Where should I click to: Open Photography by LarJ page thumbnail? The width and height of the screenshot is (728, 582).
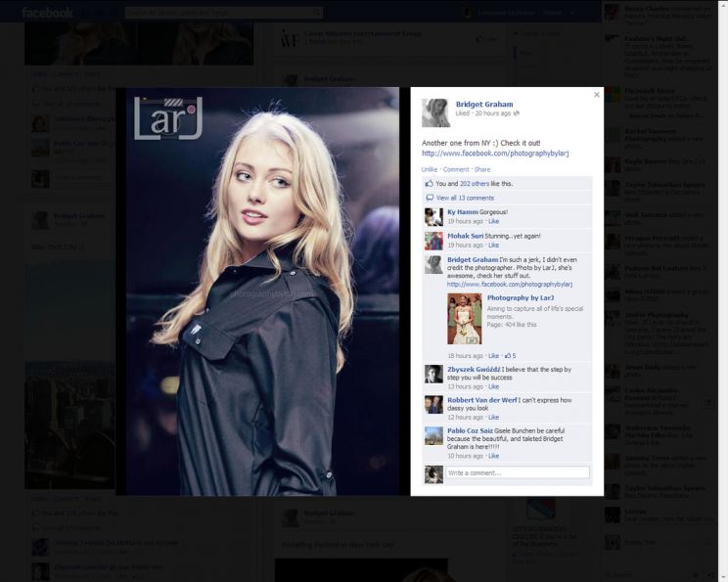click(x=464, y=319)
